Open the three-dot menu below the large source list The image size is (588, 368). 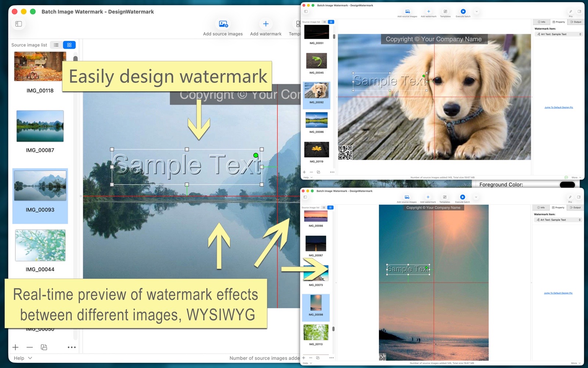coord(72,347)
